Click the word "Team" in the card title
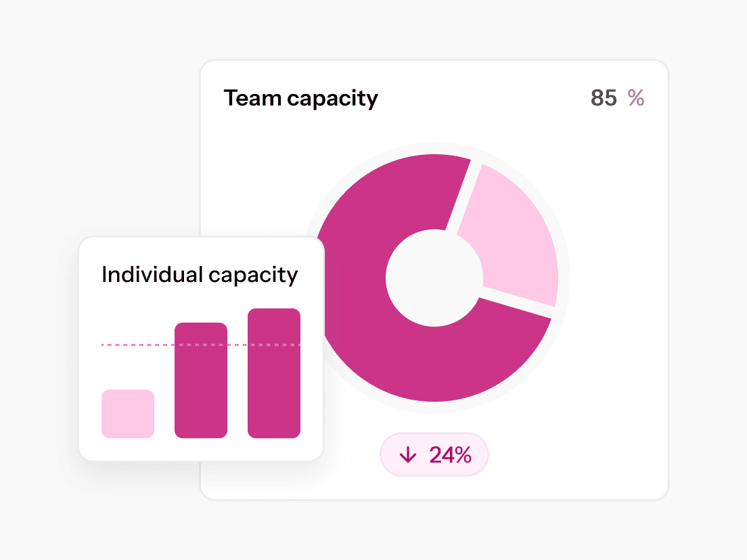Screen dimensions: 747x560 coord(252,99)
